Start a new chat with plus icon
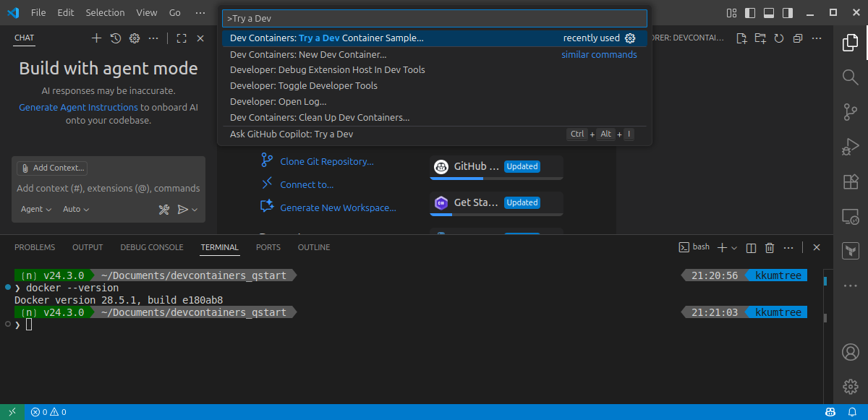The image size is (868, 420). coord(96,38)
